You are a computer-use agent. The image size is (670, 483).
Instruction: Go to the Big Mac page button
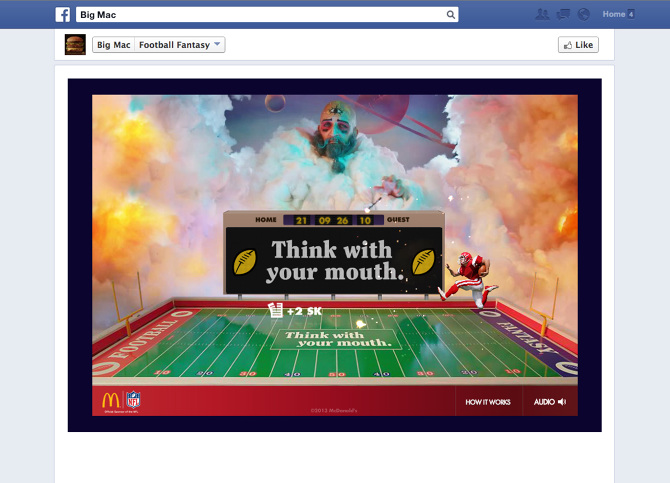114,44
